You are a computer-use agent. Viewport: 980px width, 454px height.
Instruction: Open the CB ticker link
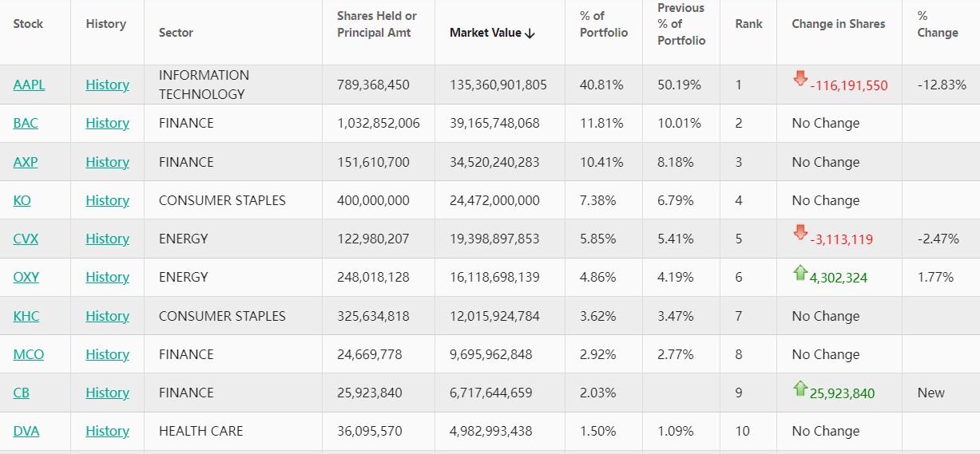22,393
